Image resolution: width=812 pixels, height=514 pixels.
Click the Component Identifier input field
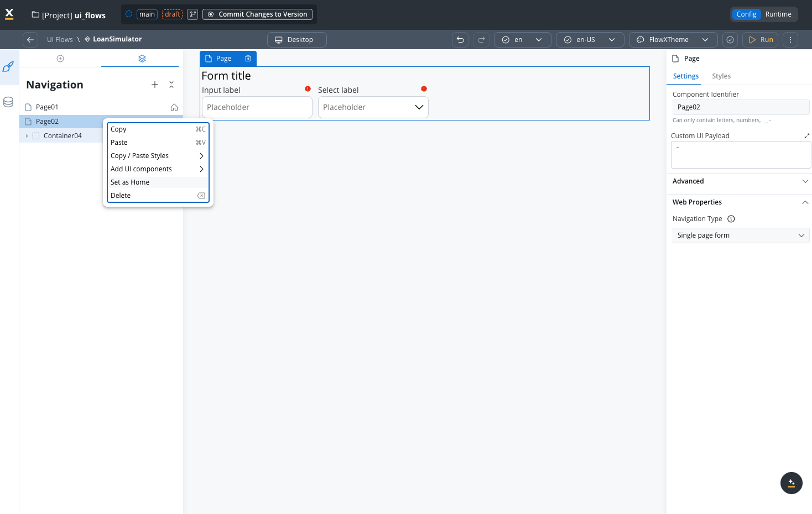pos(740,107)
